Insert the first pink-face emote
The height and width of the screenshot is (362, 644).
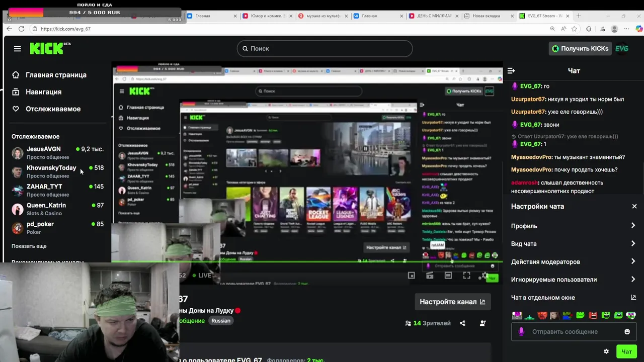point(517,316)
